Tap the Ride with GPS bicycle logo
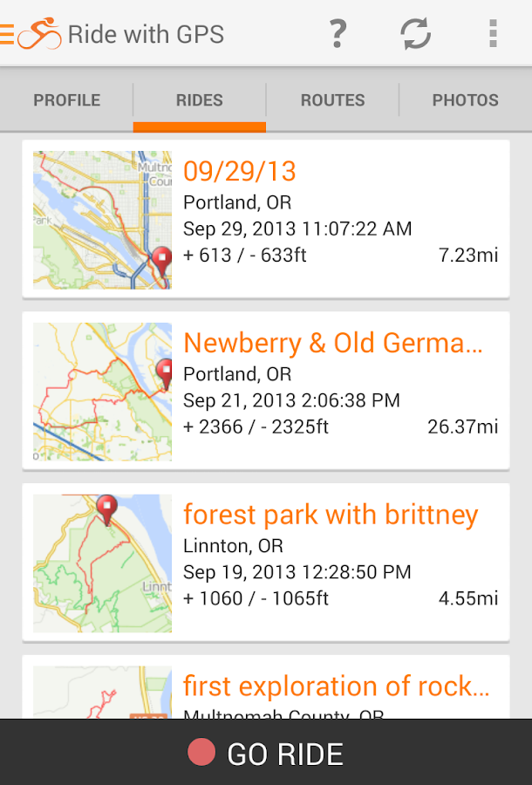This screenshot has width=532, height=785. coord(39,35)
